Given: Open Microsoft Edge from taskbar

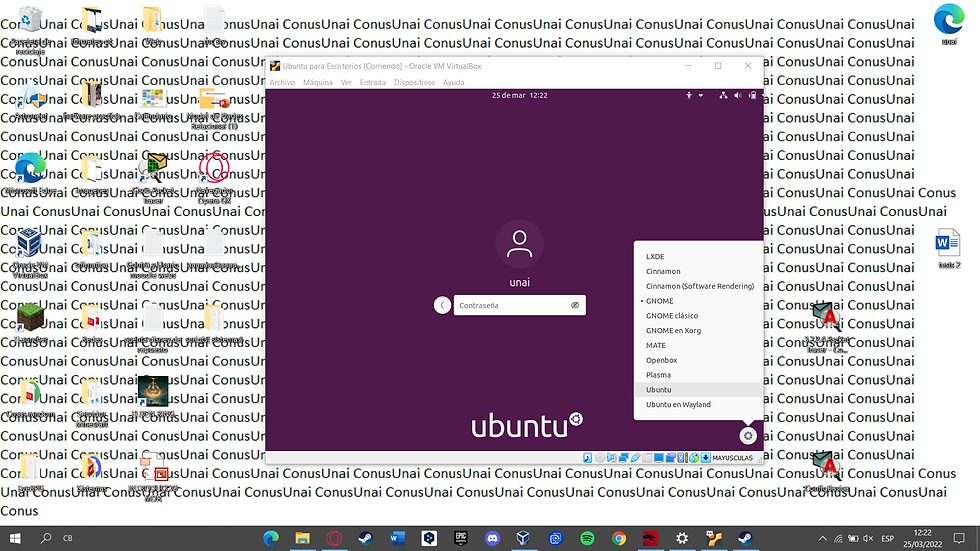Looking at the screenshot, I should pyautogui.click(x=271, y=538).
